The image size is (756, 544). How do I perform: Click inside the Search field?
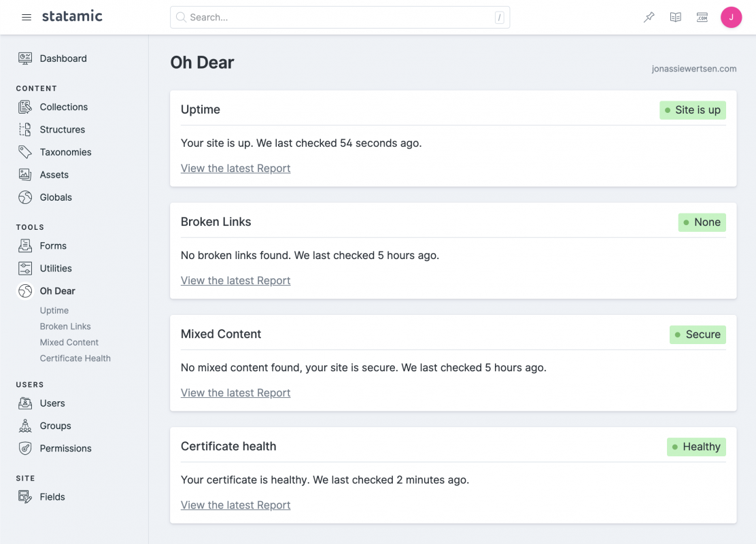[x=340, y=17]
